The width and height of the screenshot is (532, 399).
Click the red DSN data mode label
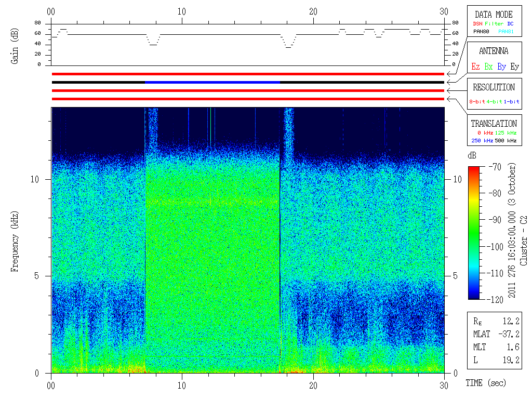[x=477, y=24]
